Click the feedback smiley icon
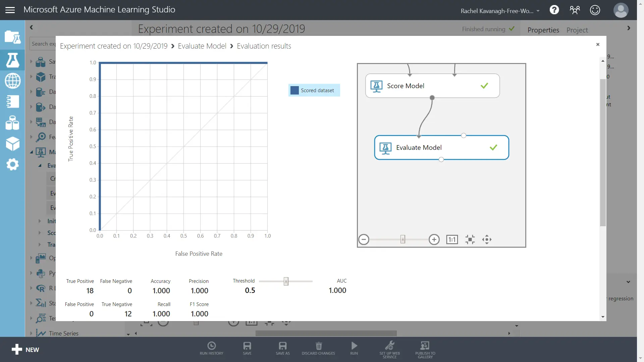This screenshot has width=644, height=362. click(x=595, y=10)
